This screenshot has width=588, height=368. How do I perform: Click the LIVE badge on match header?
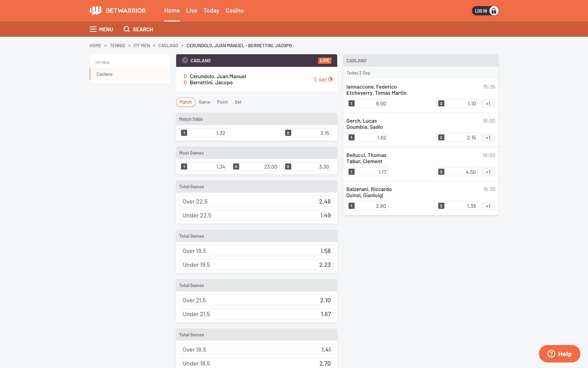point(324,60)
